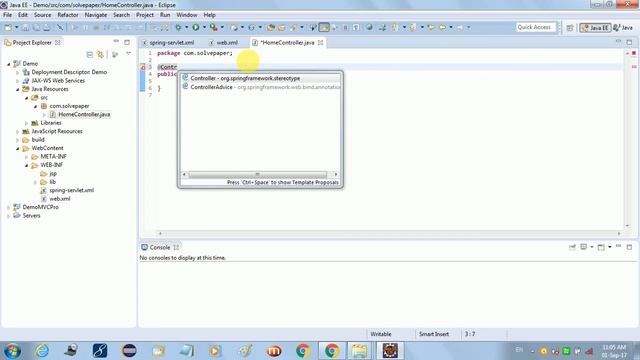Click the Open Console icon

pyautogui.click(x=601, y=247)
